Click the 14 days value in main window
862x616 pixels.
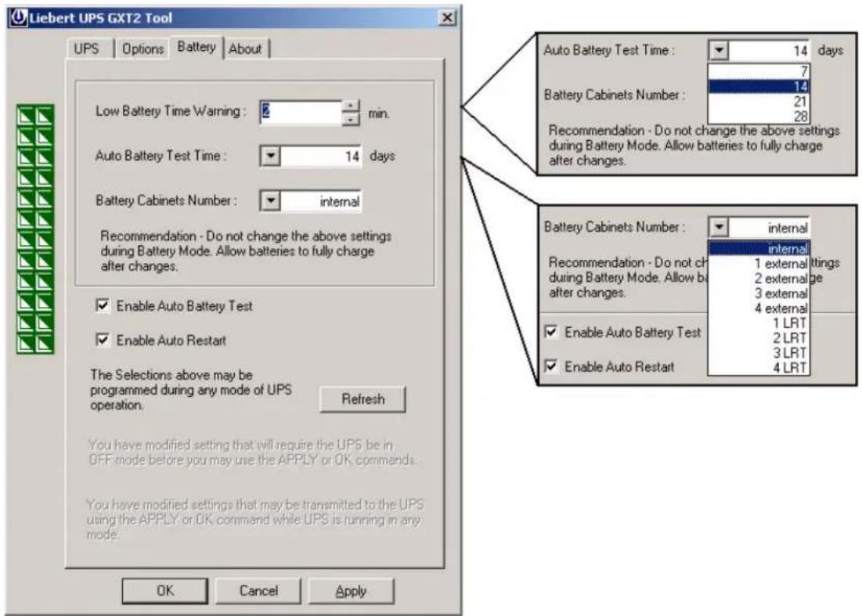[x=320, y=156]
